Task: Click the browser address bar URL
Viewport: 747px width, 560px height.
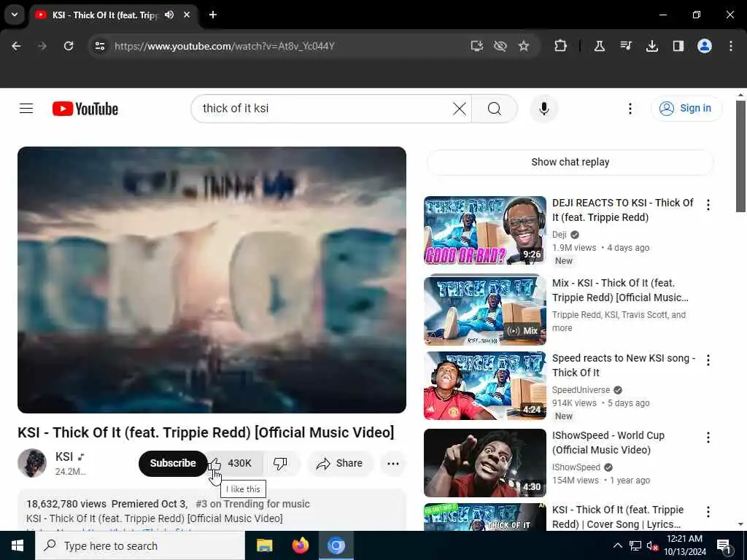Action: pyautogui.click(x=225, y=46)
